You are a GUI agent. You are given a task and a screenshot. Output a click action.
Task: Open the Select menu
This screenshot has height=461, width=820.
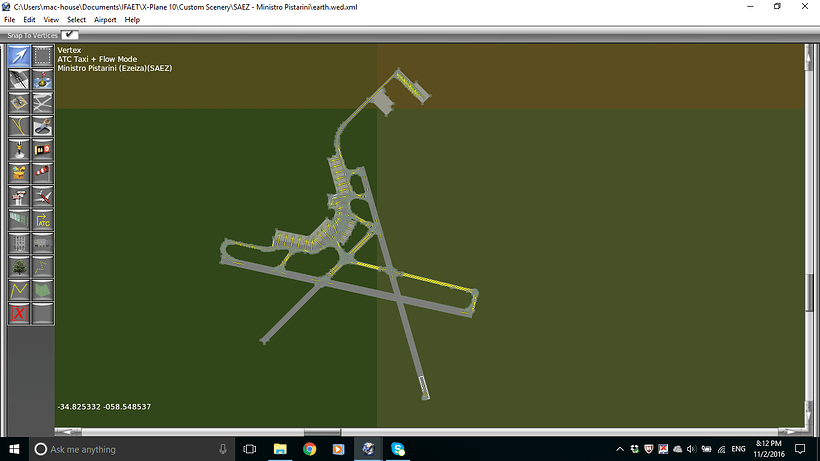pos(76,19)
